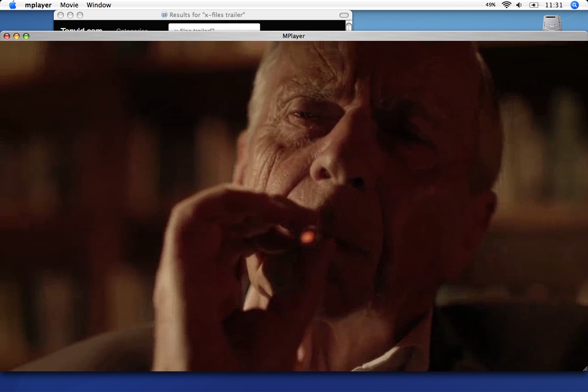Toggle toolbar pill button in Results window
The height and width of the screenshot is (392, 588).
click(x=344, y=15)
